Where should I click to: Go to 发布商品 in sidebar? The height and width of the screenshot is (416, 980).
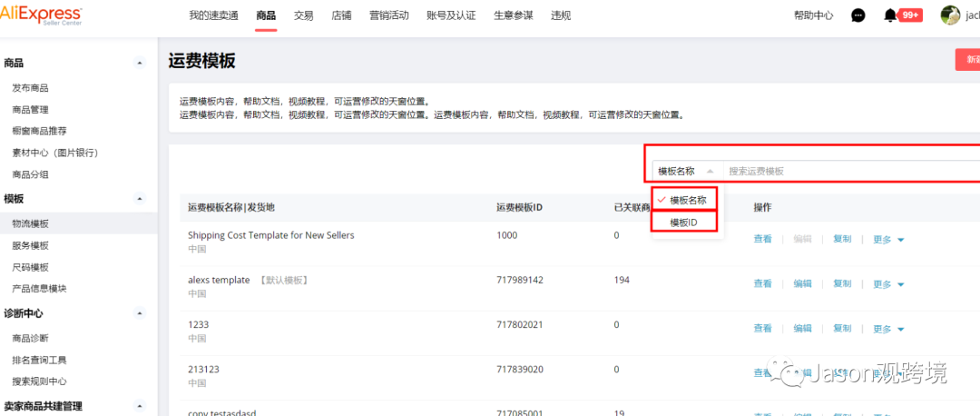pyautogui.click(x=31, y=88)
